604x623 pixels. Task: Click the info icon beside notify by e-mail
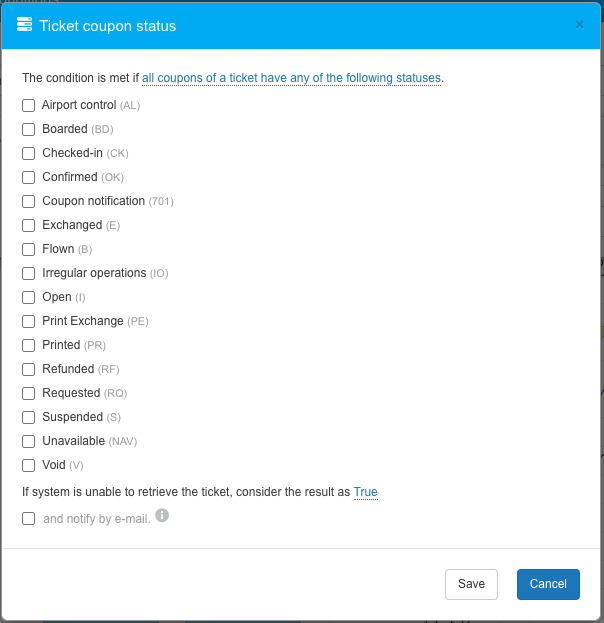tap(162, 516)
